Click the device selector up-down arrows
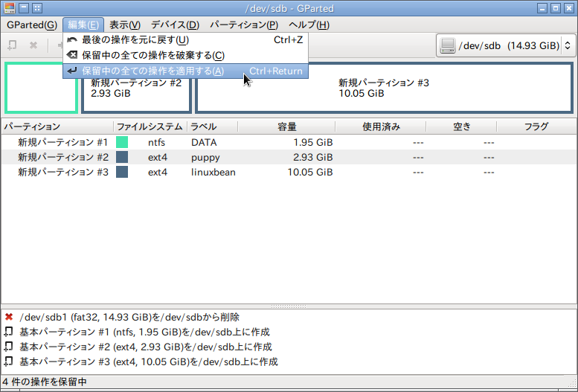The image size is (578, 392). [x=568, y=45]
